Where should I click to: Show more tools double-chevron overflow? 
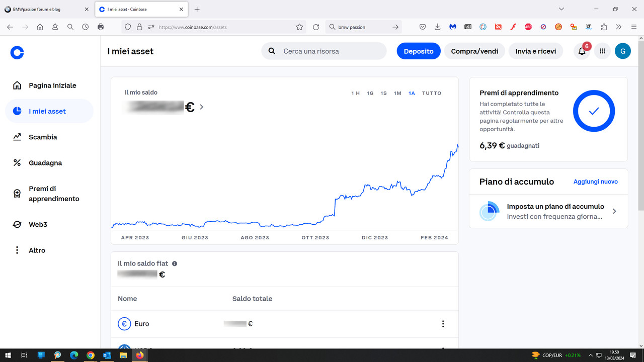[x=618, y=27]
